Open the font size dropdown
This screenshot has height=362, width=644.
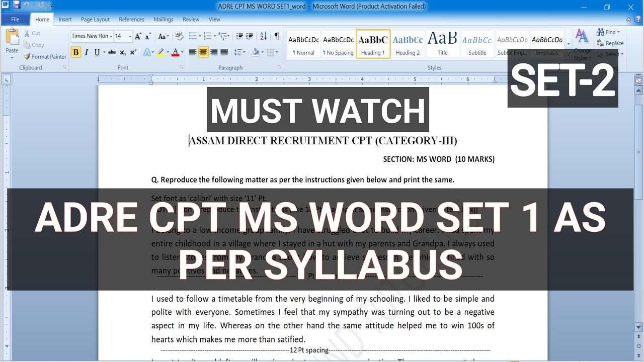(x=130, y=36)
